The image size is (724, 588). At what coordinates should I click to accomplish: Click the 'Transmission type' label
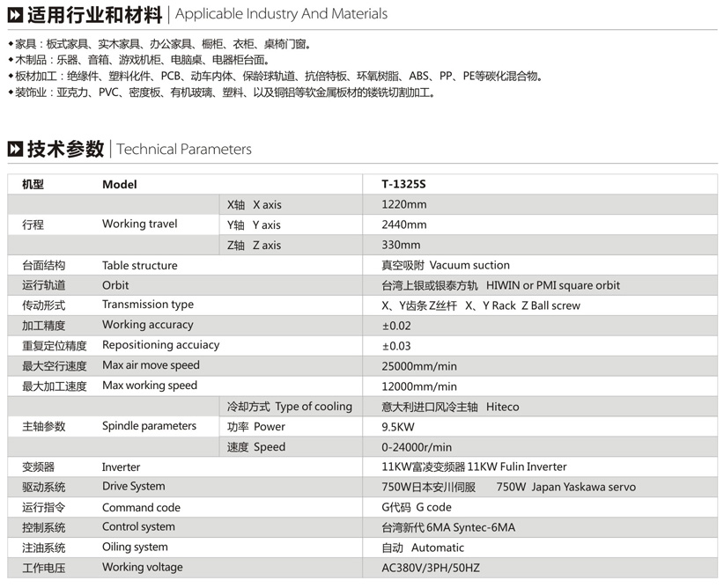point(147,305)
